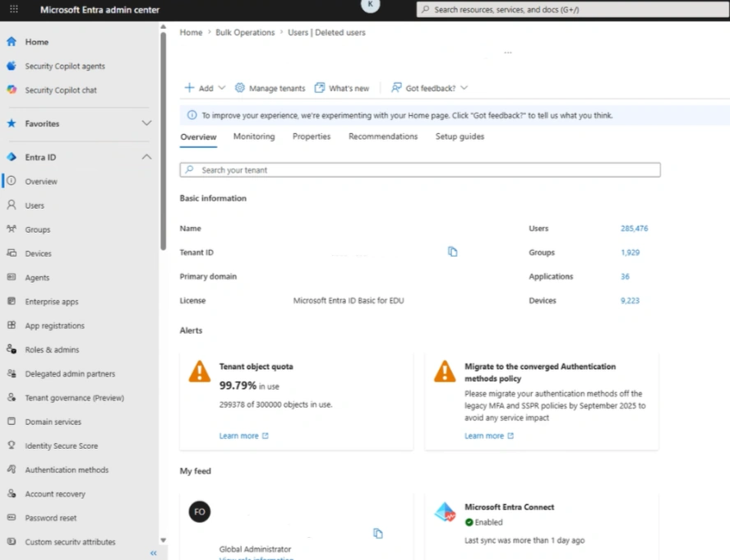
Task: Open App registrations grid icon
Action: coord(12,325)
